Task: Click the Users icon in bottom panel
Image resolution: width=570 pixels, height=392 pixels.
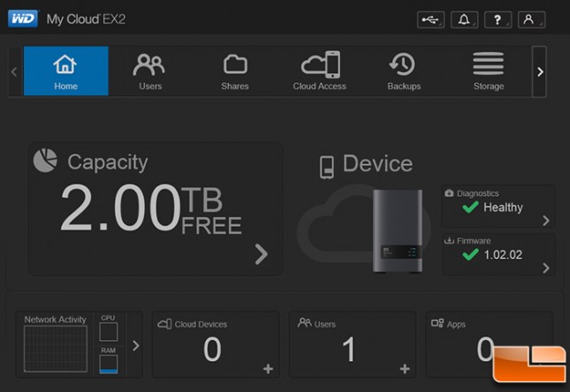Action: pyautogui.click(x=305, y=322)
